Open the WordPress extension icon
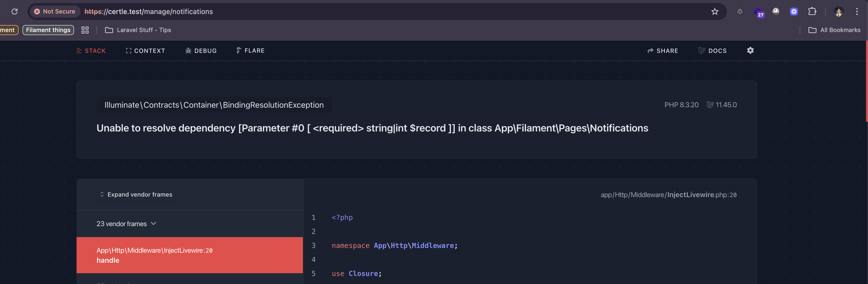Viewport: 868px width, 284px height. 740,12
